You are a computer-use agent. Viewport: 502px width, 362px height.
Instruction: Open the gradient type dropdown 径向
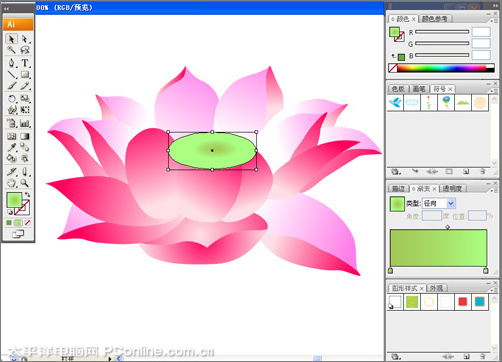tap(439, 203)
